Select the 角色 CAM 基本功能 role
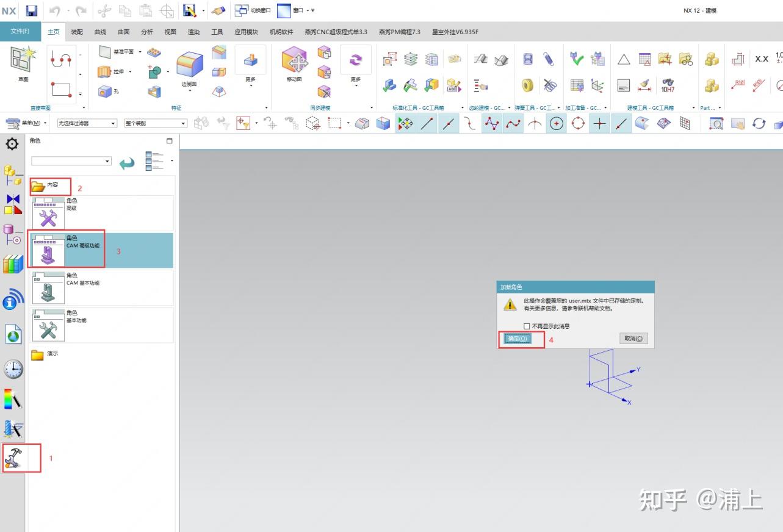 click(102, 287)
